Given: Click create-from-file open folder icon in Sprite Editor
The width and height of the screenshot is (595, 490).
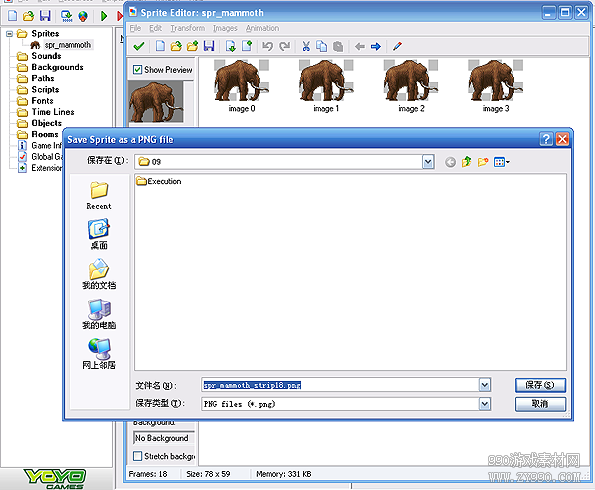Looking at the screenshot, I should [x=176, y=46].
